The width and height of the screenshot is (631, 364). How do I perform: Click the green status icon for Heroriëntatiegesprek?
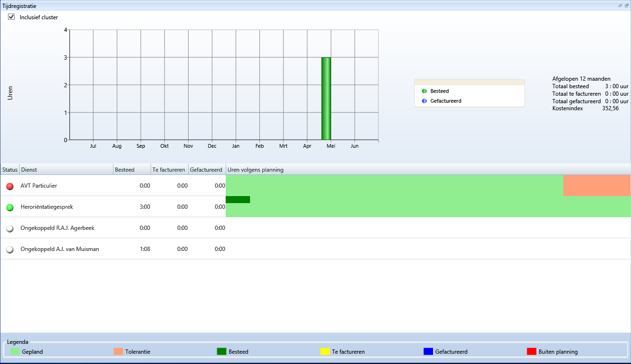[x=10, y=207]
